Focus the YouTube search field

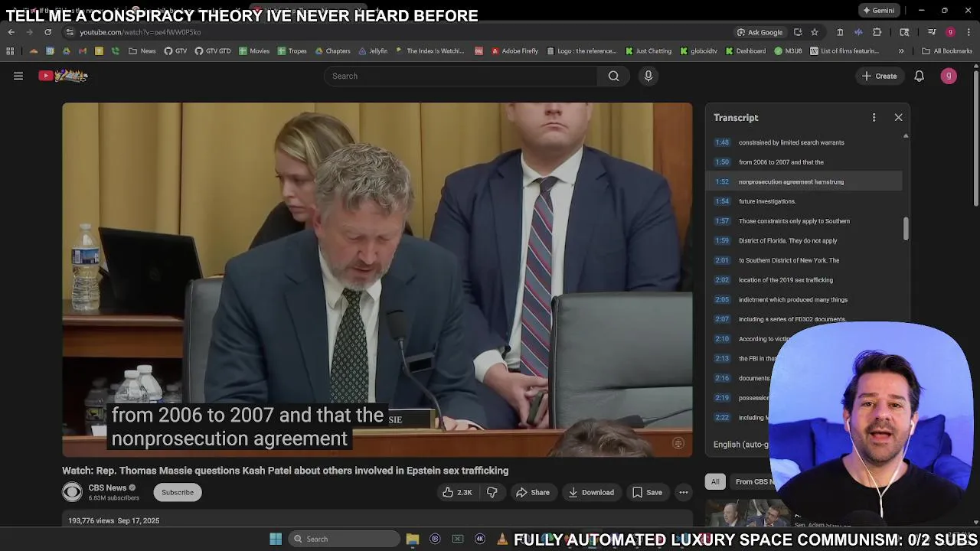pos(462,76)
